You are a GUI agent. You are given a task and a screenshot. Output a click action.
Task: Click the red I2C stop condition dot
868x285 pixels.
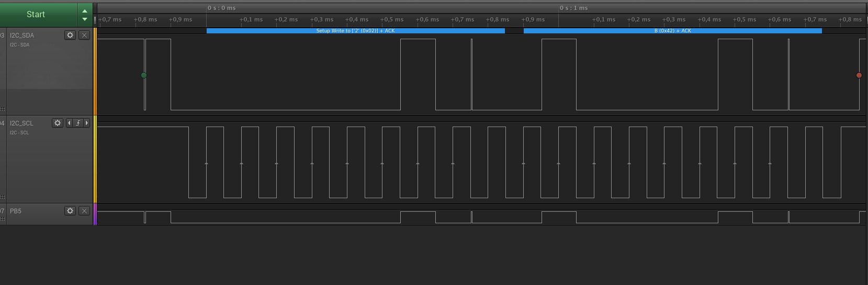coord(859,75)
